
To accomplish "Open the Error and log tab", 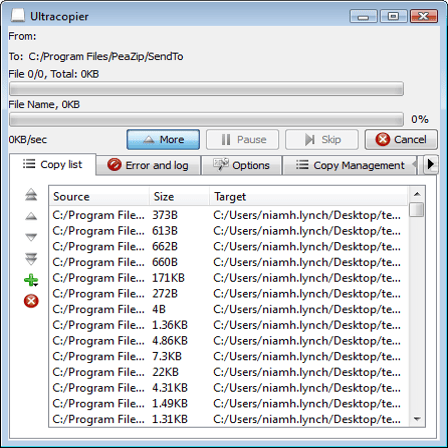I will 148,165.
